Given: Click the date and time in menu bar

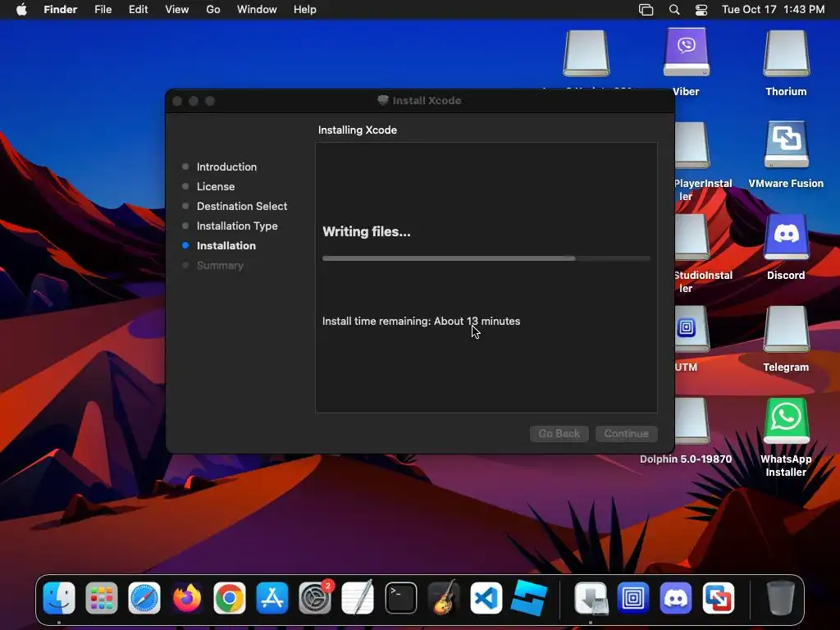Looking at the screenshot, I should 773,10.
